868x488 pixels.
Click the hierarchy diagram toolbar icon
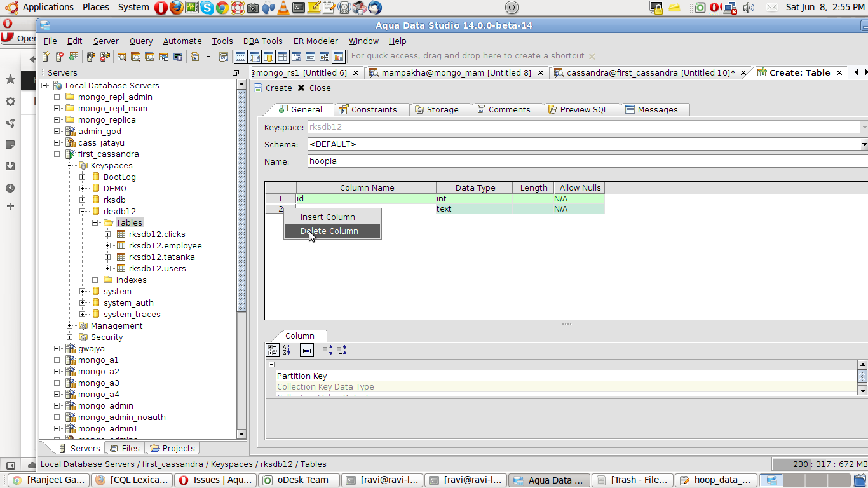324,57
